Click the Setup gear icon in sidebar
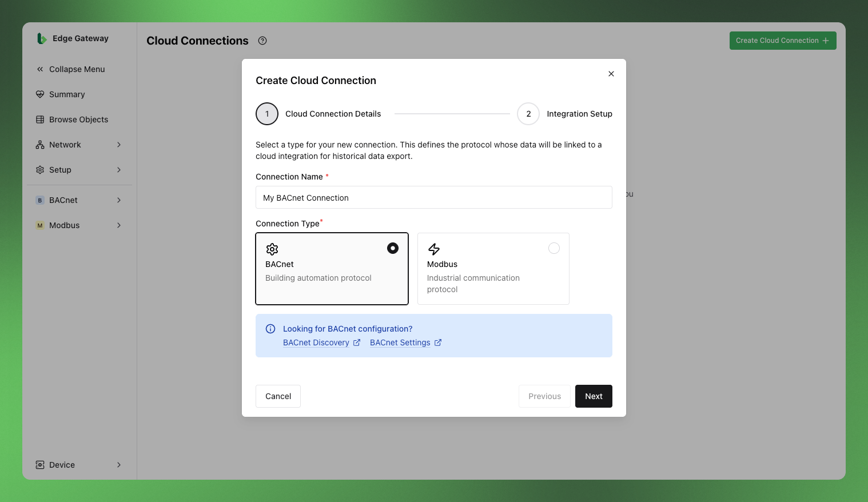 pos(40,170)
